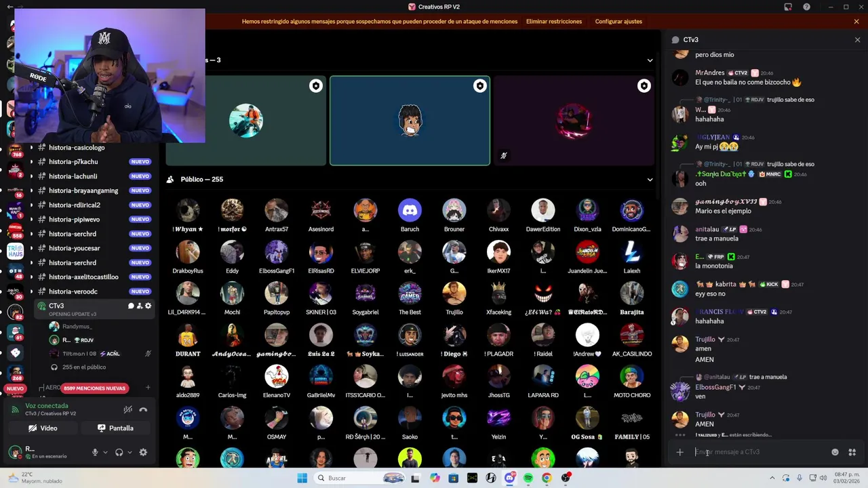Click the moderator badge on first speaker tile
868x488 pixels.
pos(316,85)
